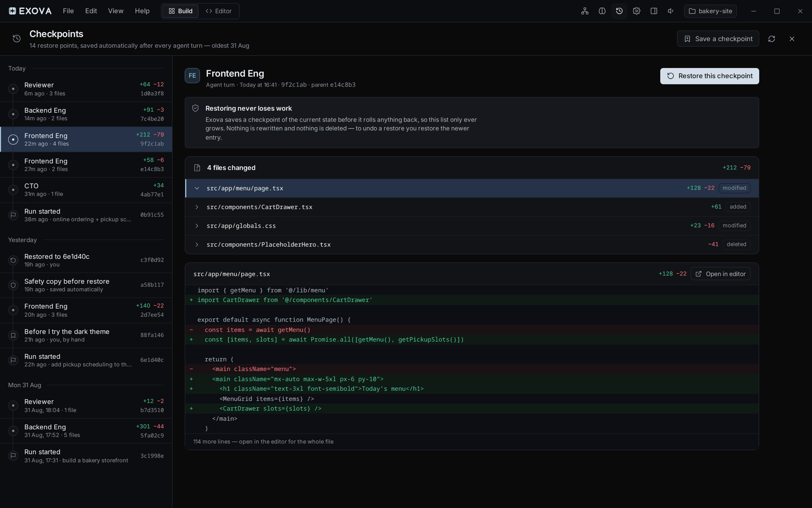Open page.tsx in the editor
Screen dimensions: 812x508
[720, 274]
